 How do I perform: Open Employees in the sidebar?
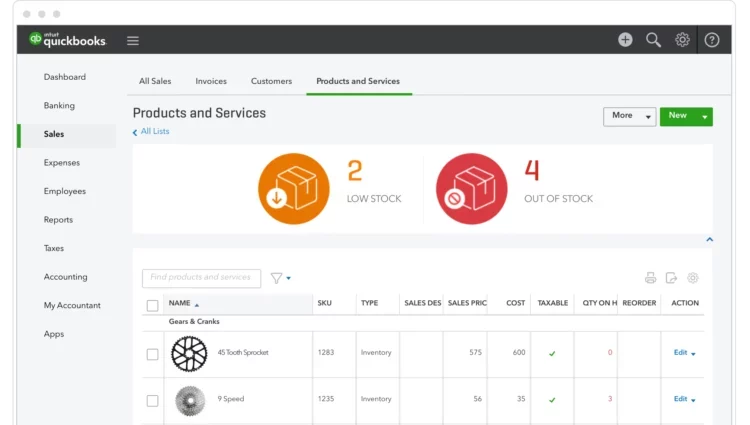65,191
